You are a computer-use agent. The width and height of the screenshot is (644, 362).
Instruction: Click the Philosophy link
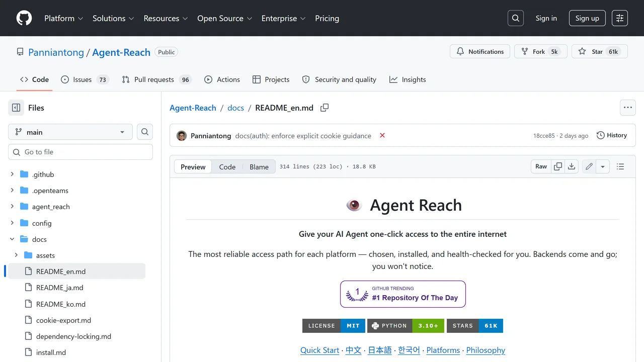click(486, 350)
